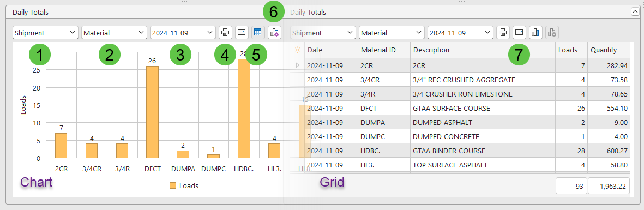Switch the grid panel to bar chart view
Image resolution: width=644 pixels, height=210 pixels.
(x=535, y=32)
